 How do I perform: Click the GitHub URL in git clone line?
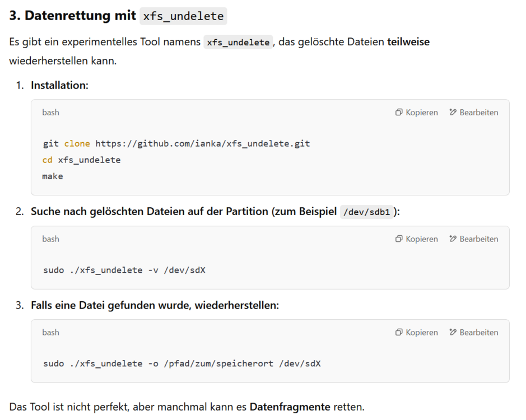pos(203,143)
